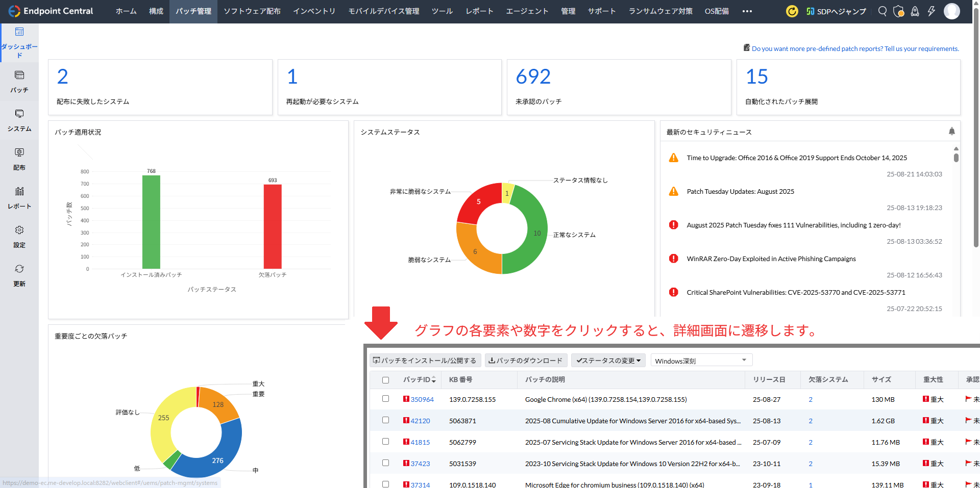
Task: Open the pre-defined patch reports requirements link
Action: click(x=855, y=48)
